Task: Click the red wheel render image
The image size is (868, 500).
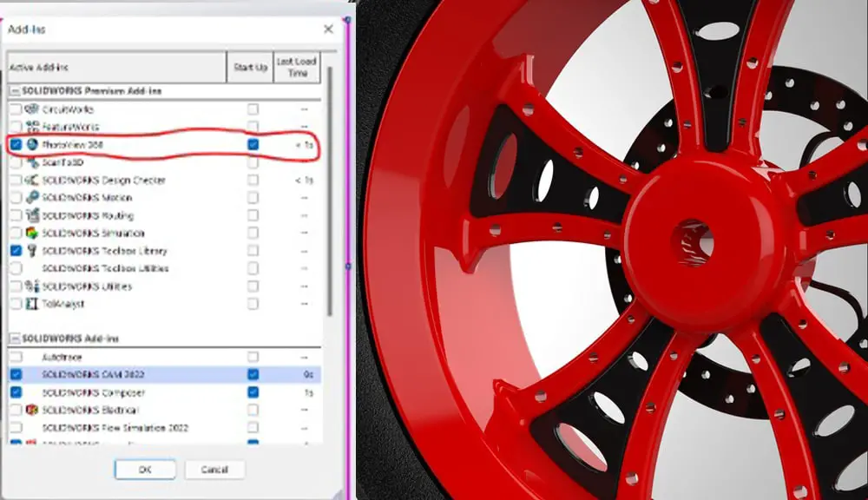Action: click(612, 250)
